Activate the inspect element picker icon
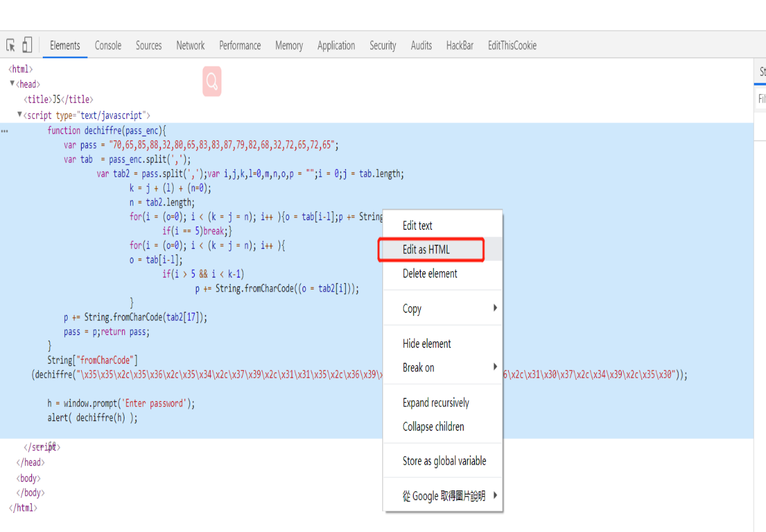 [x=11, y=45]
